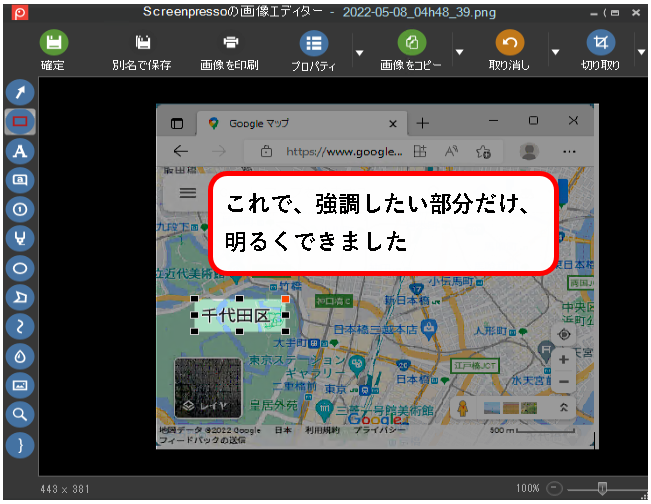Expand the map imagery chevron
This screenshot has width=651, height=504.
pyautogui.click(x=564, y=408)
